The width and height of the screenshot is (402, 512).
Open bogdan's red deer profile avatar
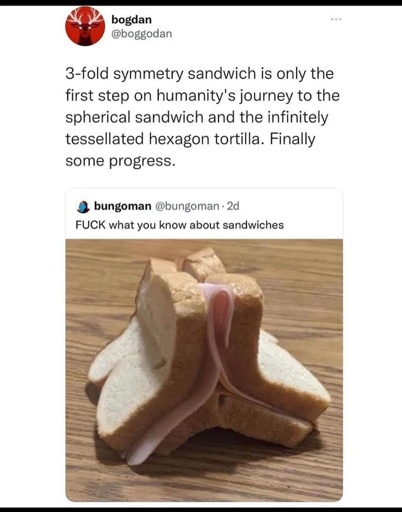pyautogui.click(x=85, y=26)
